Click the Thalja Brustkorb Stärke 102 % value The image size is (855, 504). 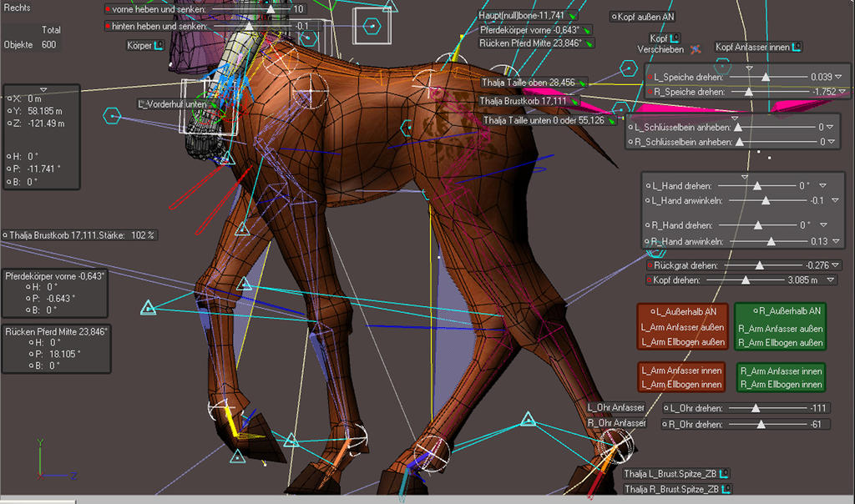point(143,235)
